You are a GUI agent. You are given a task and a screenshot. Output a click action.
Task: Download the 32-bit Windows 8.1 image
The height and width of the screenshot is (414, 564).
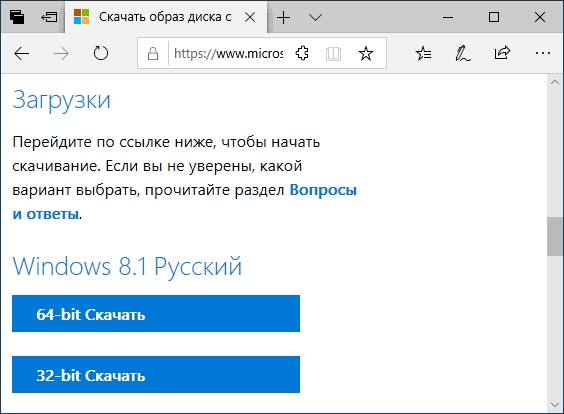click(x=156, y=374)
